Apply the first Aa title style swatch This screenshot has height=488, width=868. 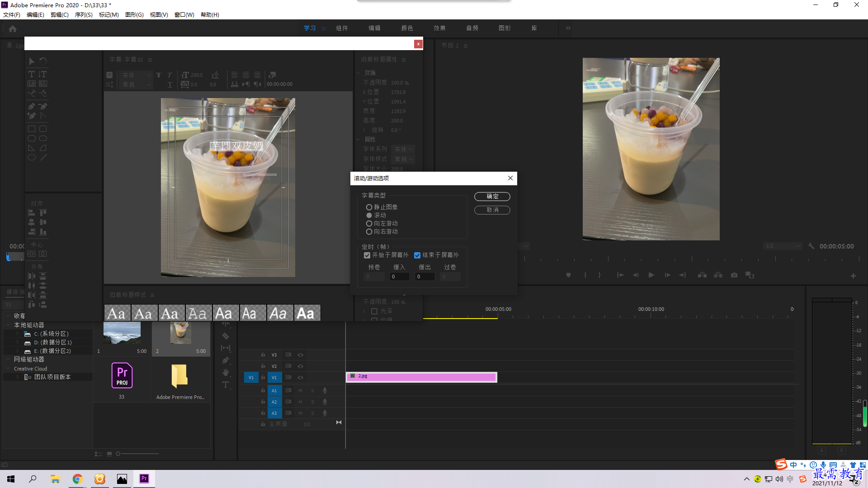tap(118, 313)
